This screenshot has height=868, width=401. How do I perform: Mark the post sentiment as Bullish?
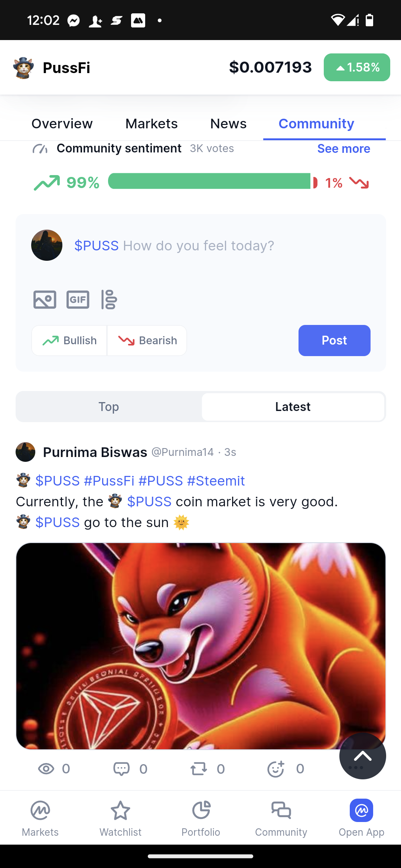69,341
